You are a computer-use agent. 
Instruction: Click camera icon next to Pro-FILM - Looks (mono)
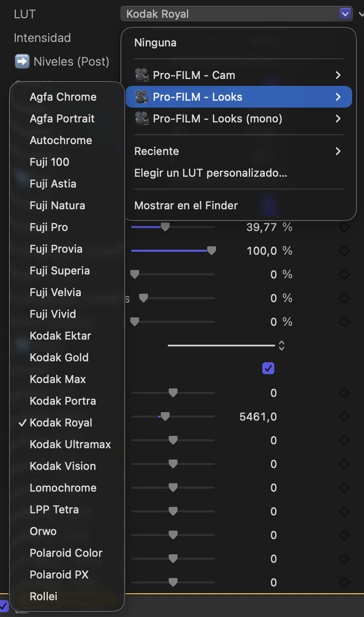(x=142, y=118)
